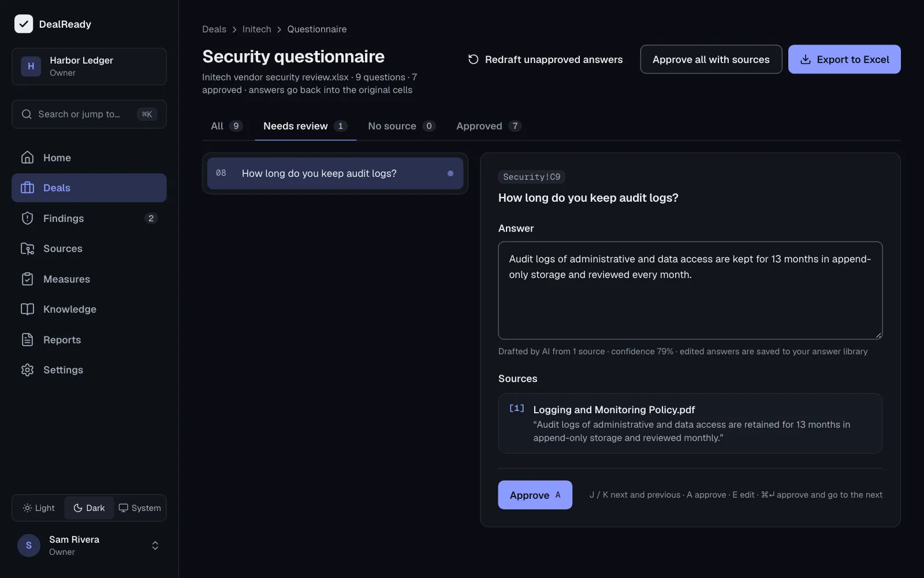Open Findings in the sidebar
This screenshot has height=578, width=924.
point(89,218)
